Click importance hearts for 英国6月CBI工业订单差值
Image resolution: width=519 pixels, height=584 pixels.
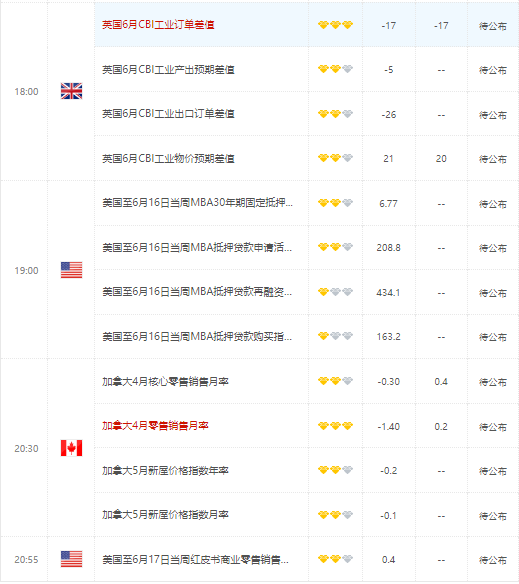coord(335,25)
